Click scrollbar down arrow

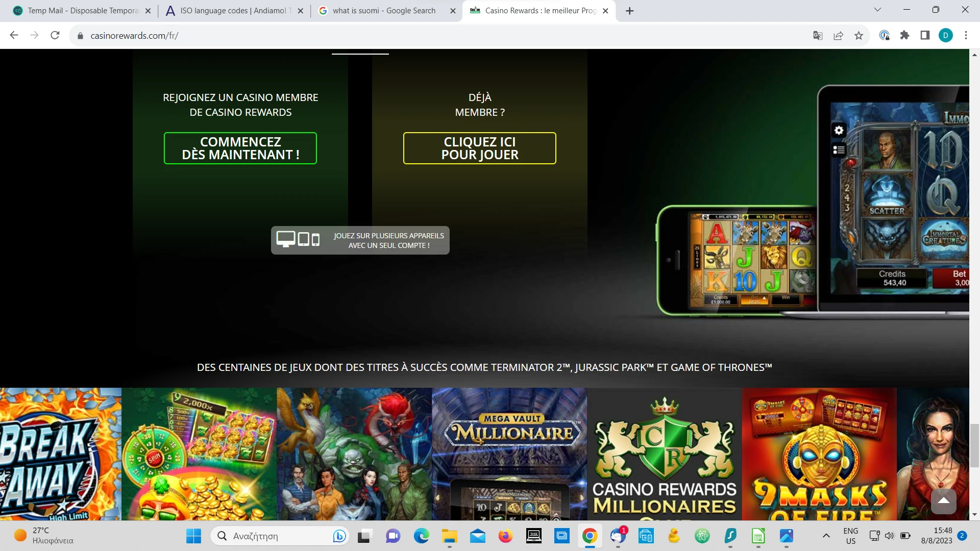974,515
